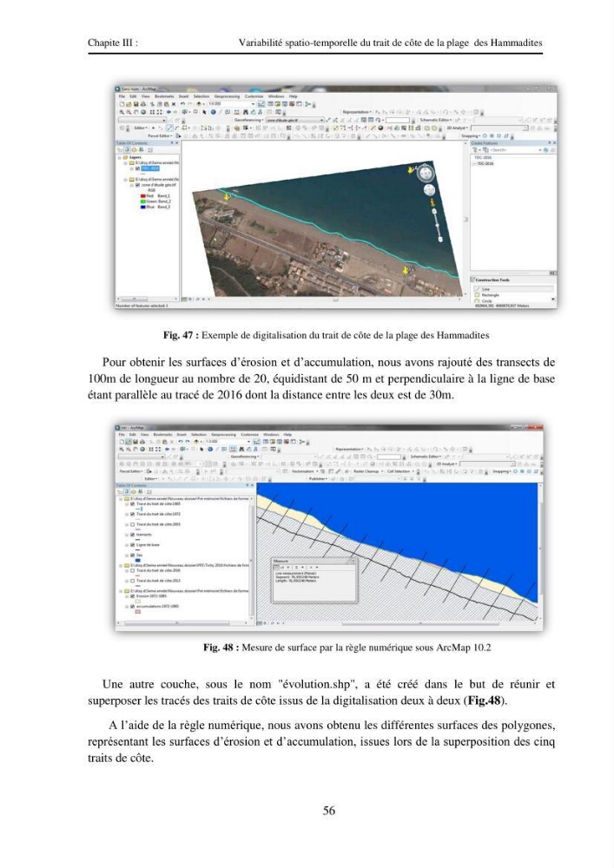Open Help menu in Fig. 48 ArcMap window
The width and height of the screenshot is (614, 868).
pos(288,435)
